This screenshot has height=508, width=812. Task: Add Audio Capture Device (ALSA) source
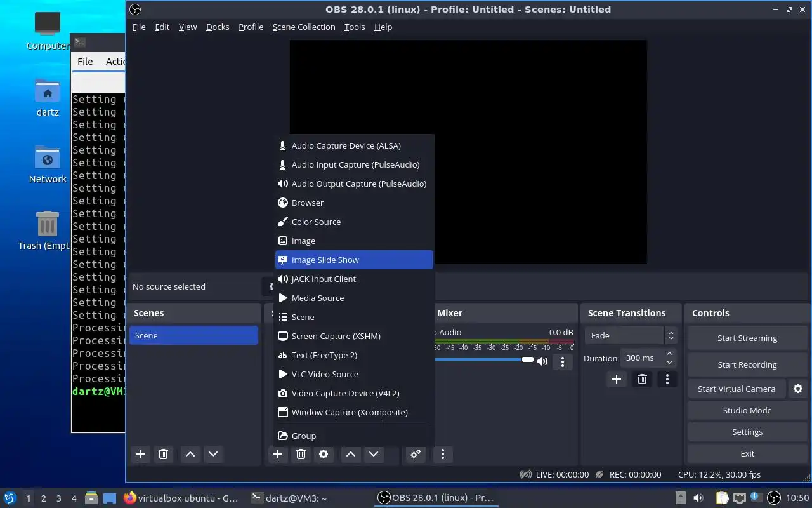pyautogui.click(x=354, y=145)
